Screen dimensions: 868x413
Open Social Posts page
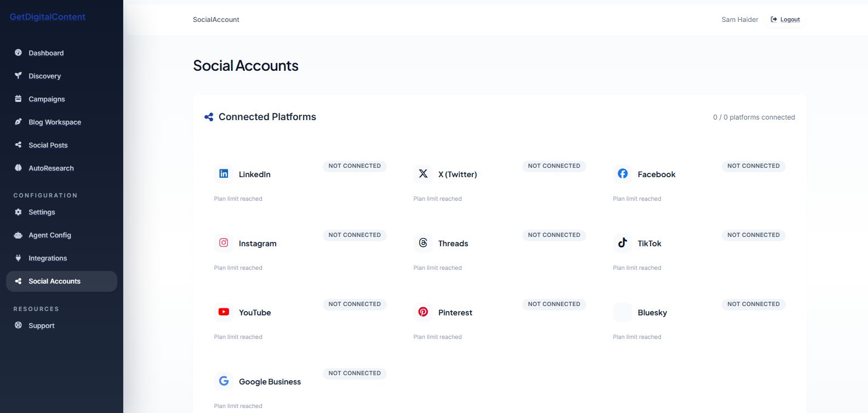61,145
